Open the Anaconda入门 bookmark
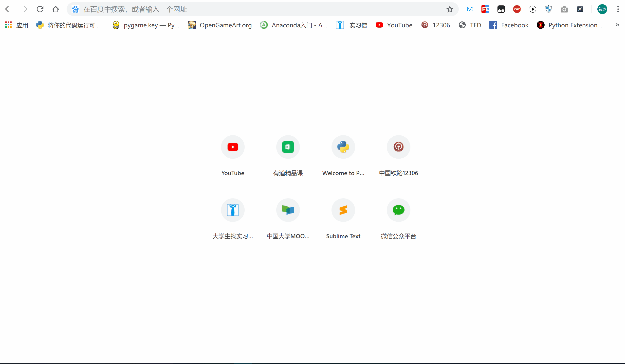The height and width of the screenshot is (364, 625). pos(294,25)
